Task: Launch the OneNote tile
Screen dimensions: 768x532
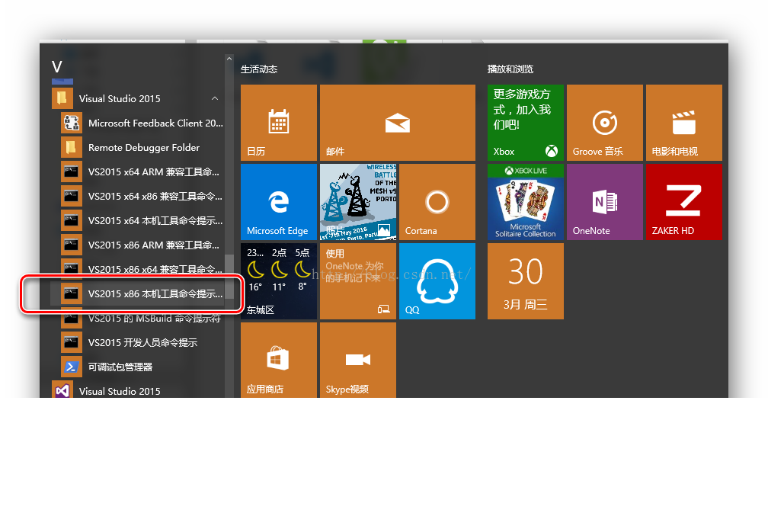Action: tap(605, 202)
